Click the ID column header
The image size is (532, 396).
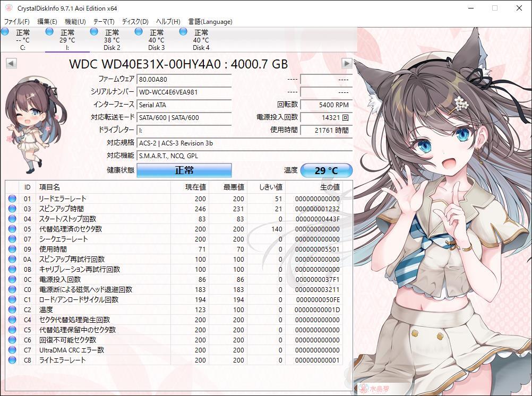click(x=27, y=187)
